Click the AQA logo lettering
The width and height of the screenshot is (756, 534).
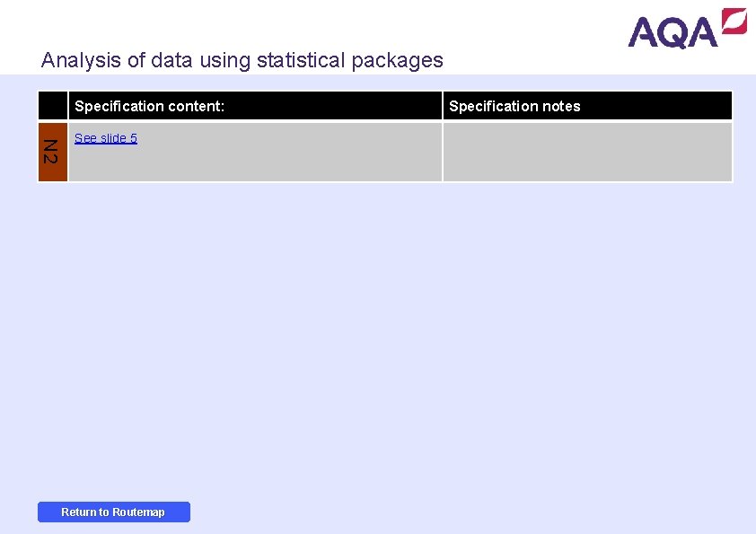point(673,32)
